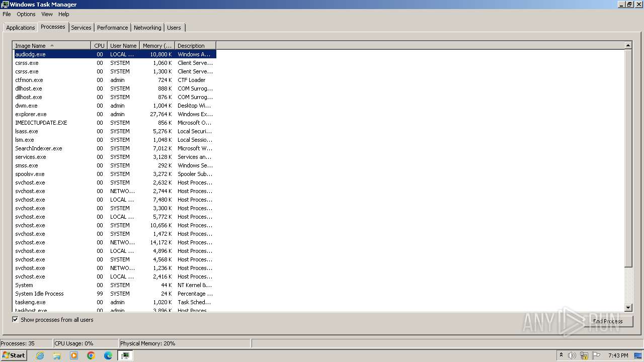The image size is (644, 362).
Task: Click the 99 CPU value for Idle Process
Action: 100,294
